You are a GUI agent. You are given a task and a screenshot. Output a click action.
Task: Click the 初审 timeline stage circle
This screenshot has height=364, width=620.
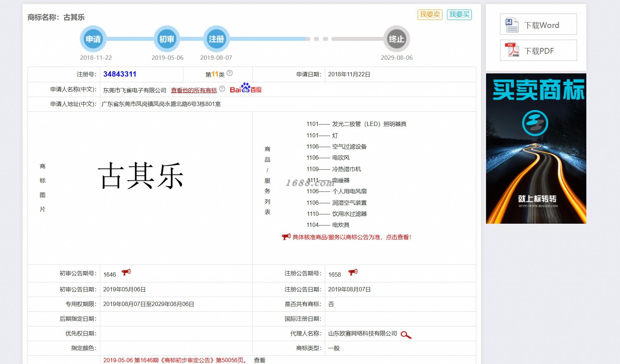click(x=167, y=39)
